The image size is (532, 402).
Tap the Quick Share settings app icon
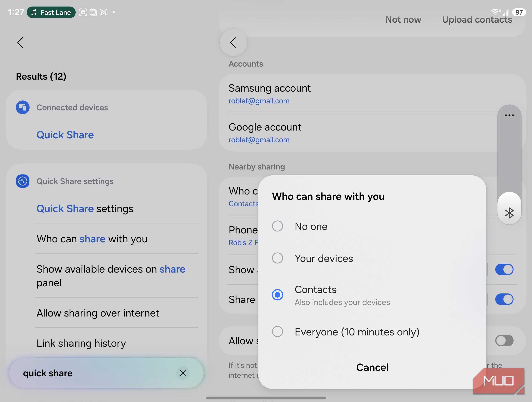tap(23, 181)
